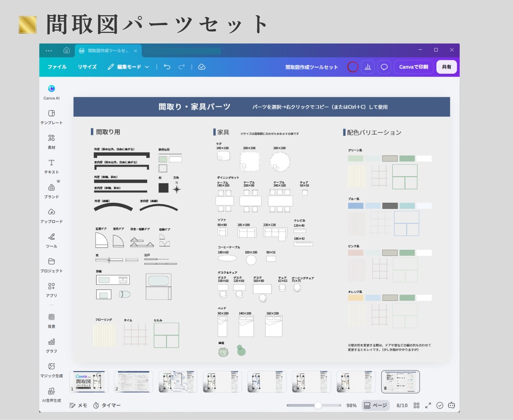Open the テンプレート panel
Viewport: 513px width, 420px height.
coord(51,117)
